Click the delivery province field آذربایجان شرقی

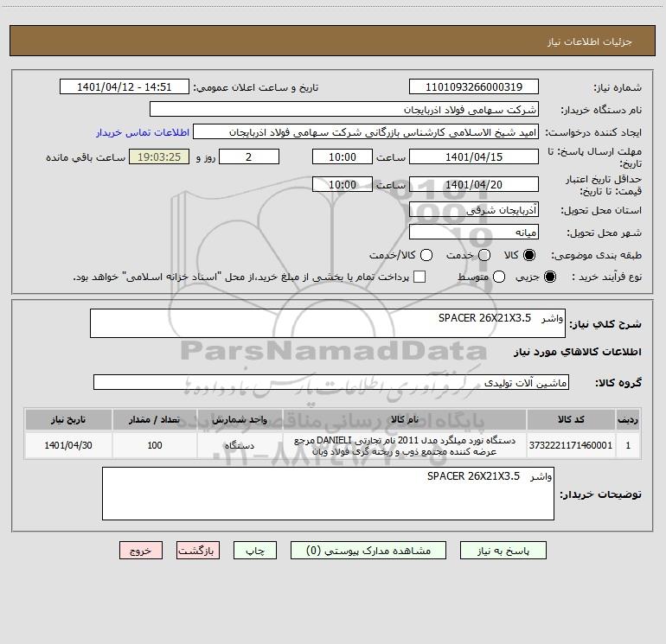(x=474, y=210)
